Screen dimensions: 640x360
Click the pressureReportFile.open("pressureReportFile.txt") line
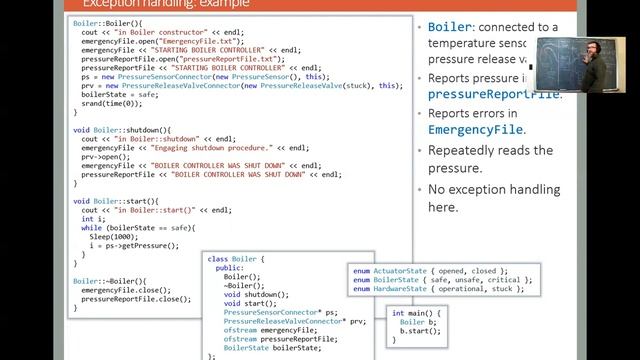click(183, 59)
